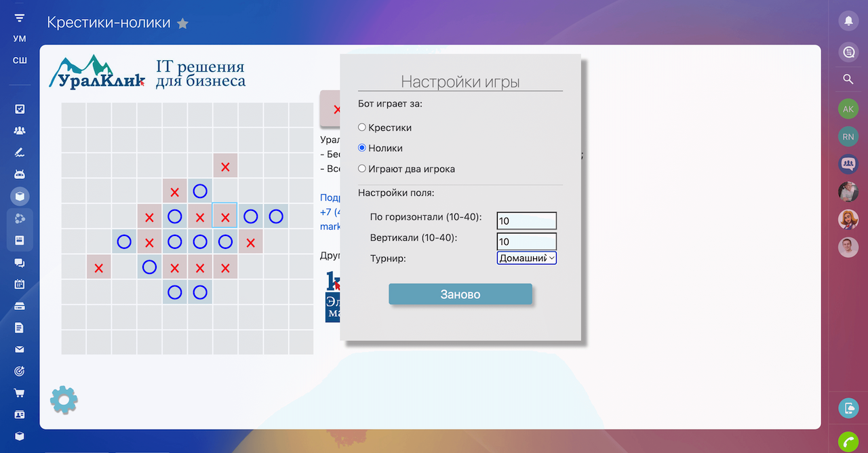Image resolution: width=868 pixels, height=453 pixels.
Task: Open the RN user avatar chat
Action: click(x=848, y=136)
